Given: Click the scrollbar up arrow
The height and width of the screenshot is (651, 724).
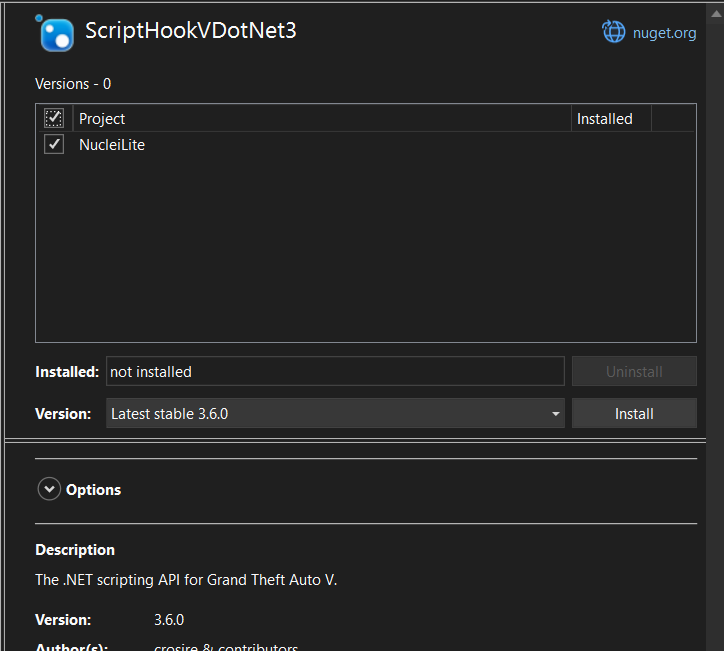Looking at the screenshot, I should click(x=716, y=13).
